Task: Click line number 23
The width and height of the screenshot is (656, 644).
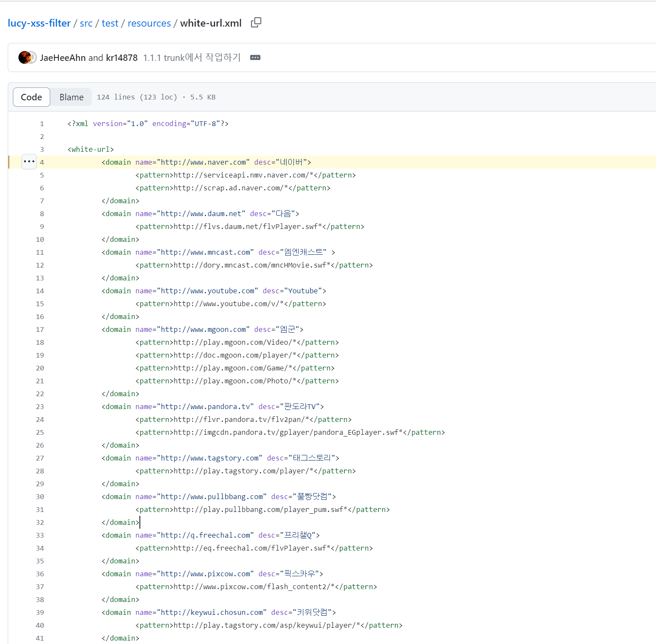Action: pos(40,406)
